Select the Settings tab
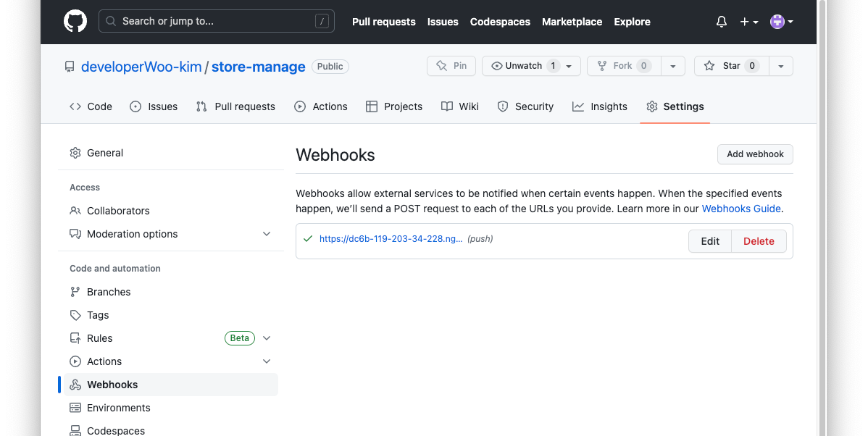Viewport: 868px width, 436px height. (x=675, y=106)
